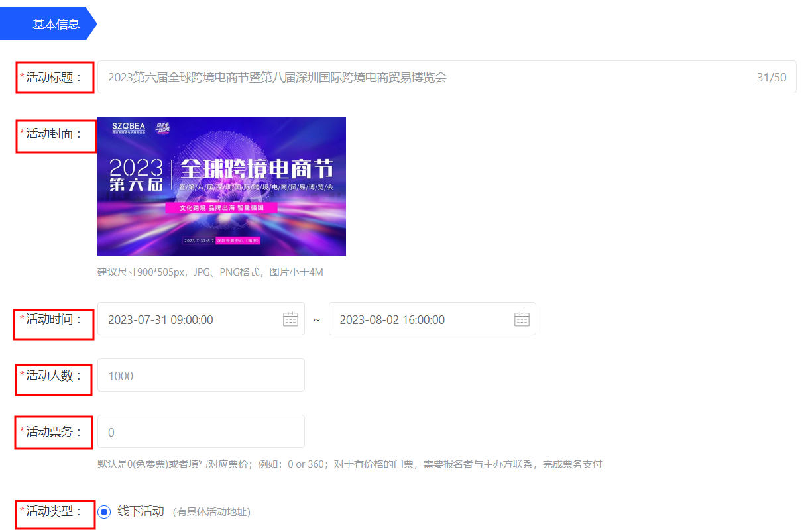The height and width of the screenshot is (532, 808).
Task: Click the note (有具体活动地址)
Action: [x=211, y=512]
